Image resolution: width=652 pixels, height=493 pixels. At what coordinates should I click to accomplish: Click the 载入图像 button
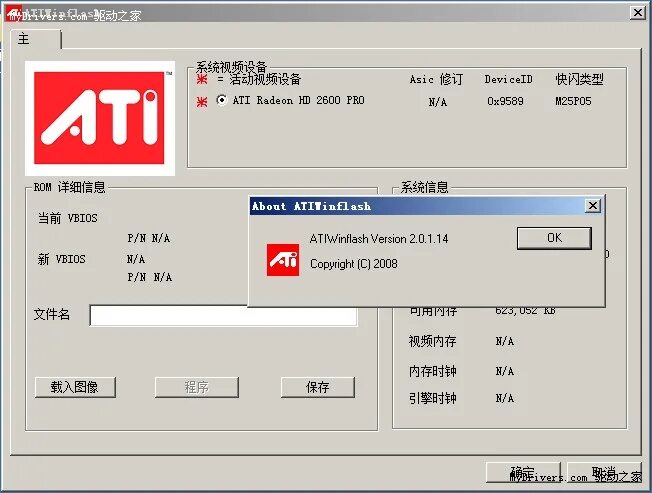75,387
